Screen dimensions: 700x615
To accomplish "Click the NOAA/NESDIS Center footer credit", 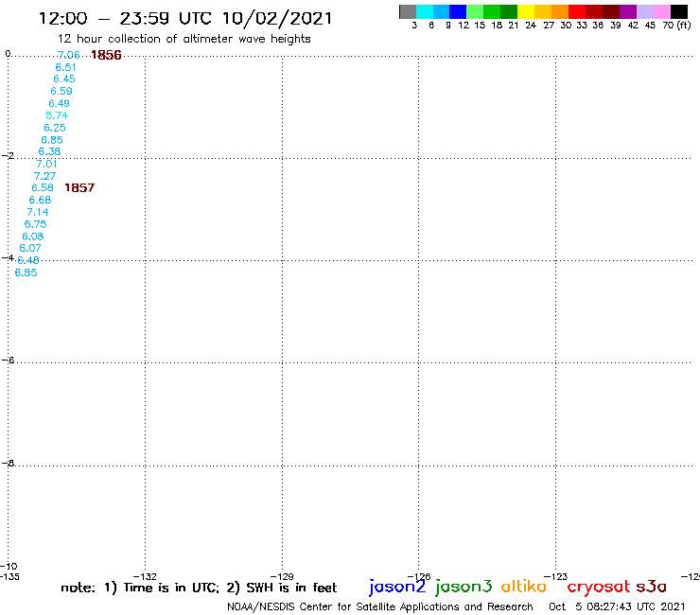I will (x=380, y=606).
